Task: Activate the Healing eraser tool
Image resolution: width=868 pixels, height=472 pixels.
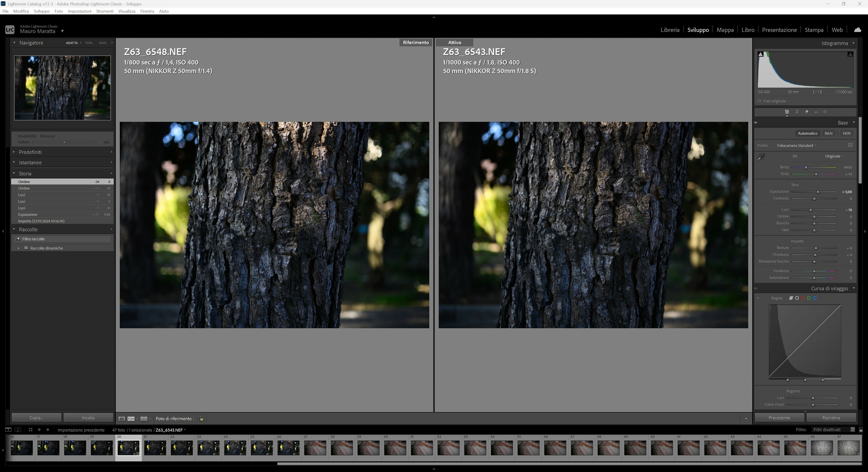Action: coord(807,112)
